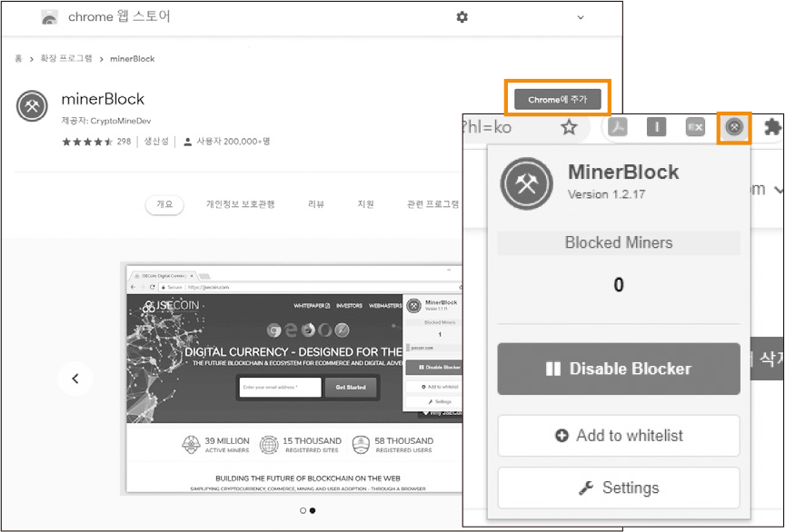Viewport: 785px width, 532px height.
Task: Open the 확장 프로그램 breadcrumb link
Action: (x=66, y=58)
